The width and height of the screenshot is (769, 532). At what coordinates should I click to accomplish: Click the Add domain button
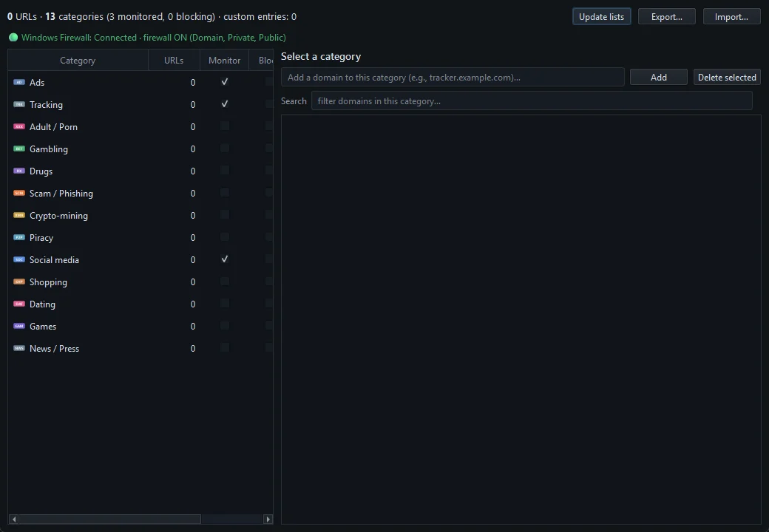pos(659,78)
